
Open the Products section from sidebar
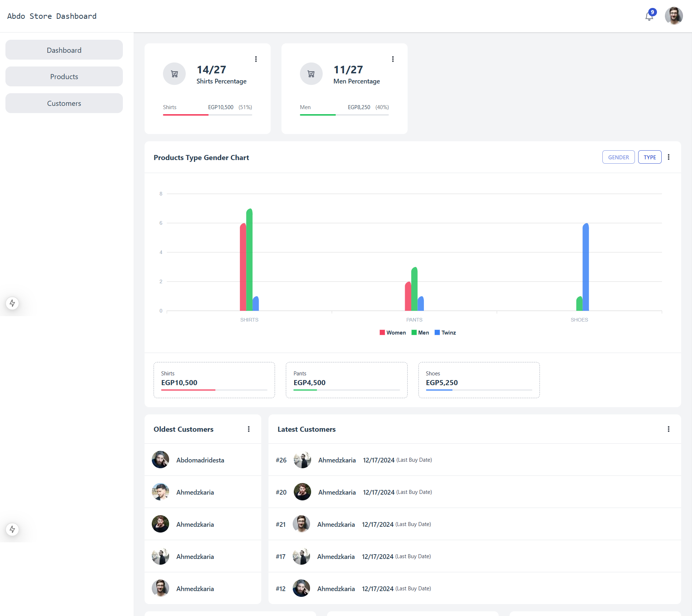click(x=64, y=76)
